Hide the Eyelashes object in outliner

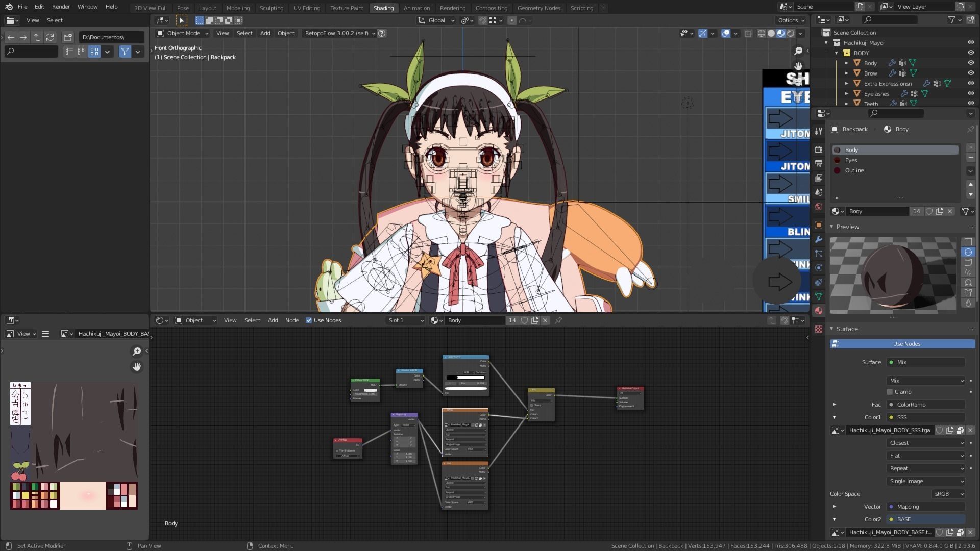click(x=971, y=94)
